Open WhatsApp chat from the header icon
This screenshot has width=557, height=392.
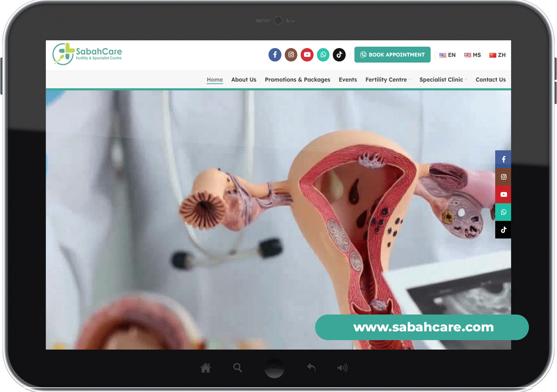click(x=323, y=55)
